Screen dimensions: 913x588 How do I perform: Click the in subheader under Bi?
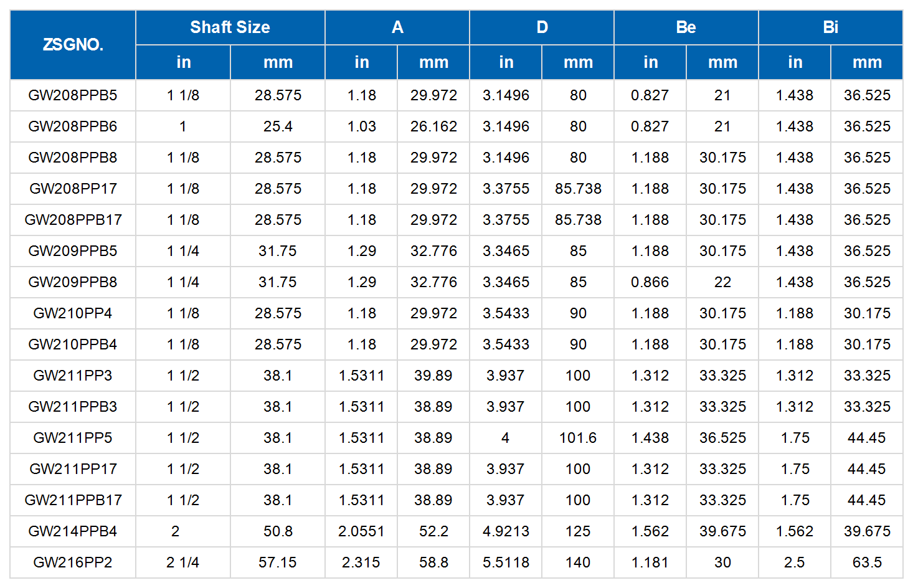[x=795, y=62]
